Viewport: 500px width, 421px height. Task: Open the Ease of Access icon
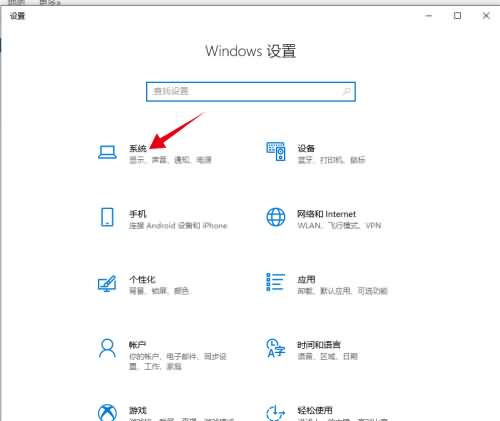pos(276,413)
